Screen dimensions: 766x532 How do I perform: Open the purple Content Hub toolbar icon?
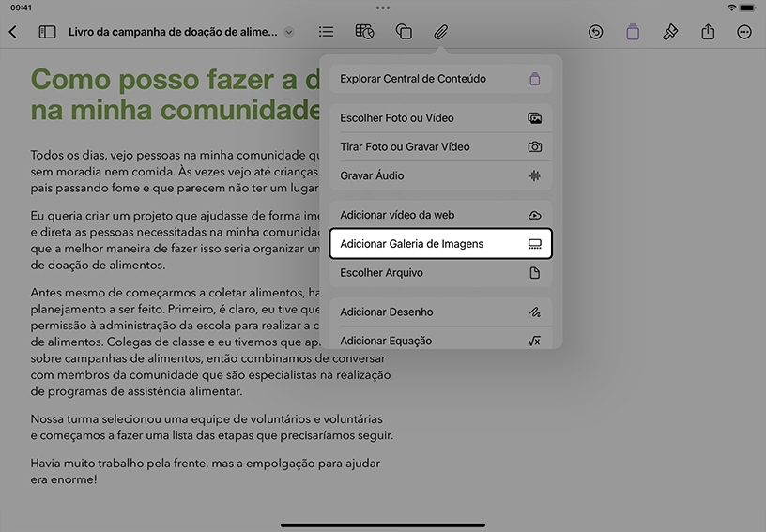click(633, 32)
